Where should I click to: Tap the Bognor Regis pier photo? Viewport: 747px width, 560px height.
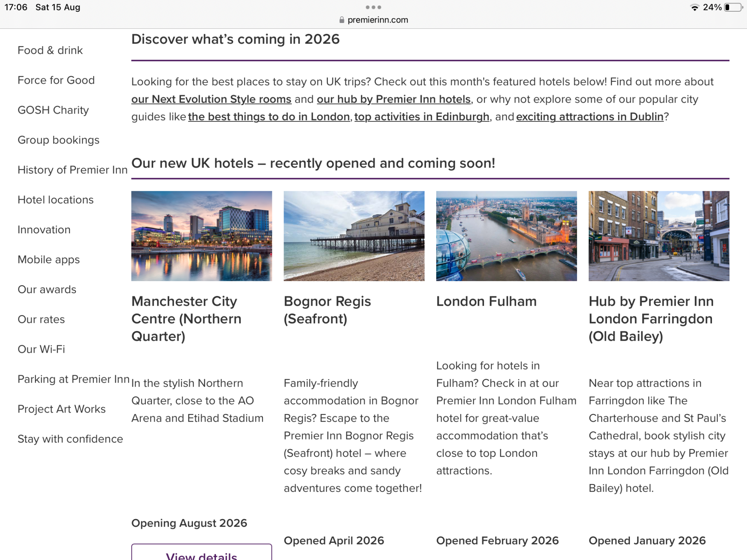click(354, 236)
